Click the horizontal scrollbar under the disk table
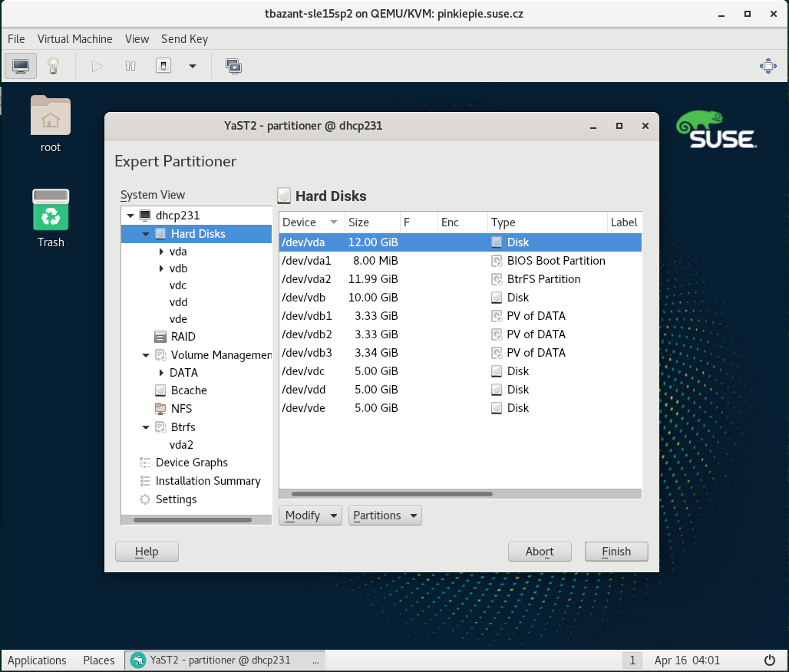The width and height of the screenshot is (789, 672). point(392,494)
